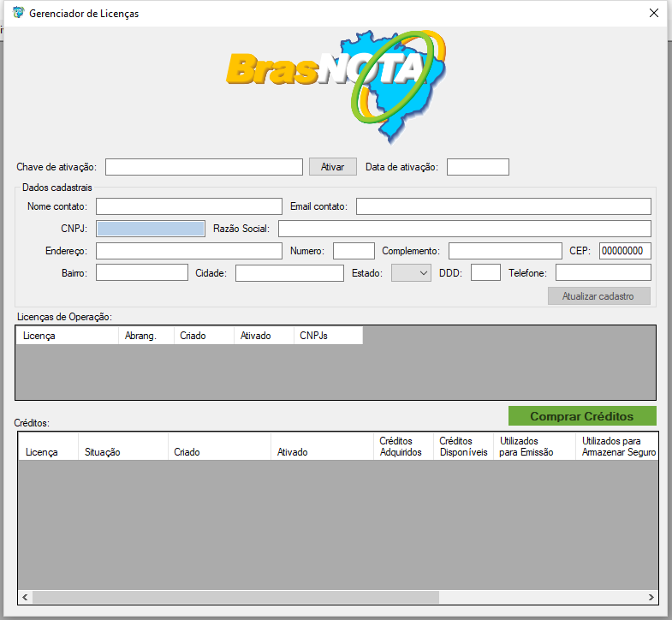Focus the Bairro input field

[x=142, y=272]
